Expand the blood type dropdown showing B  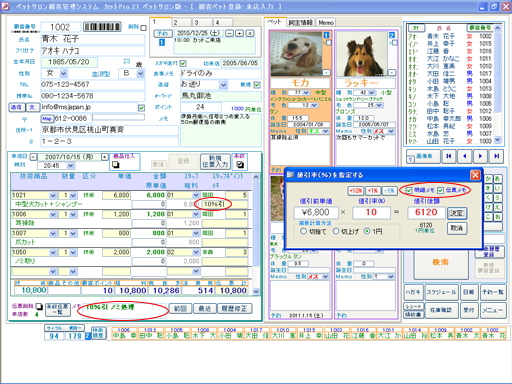[141, 73]
